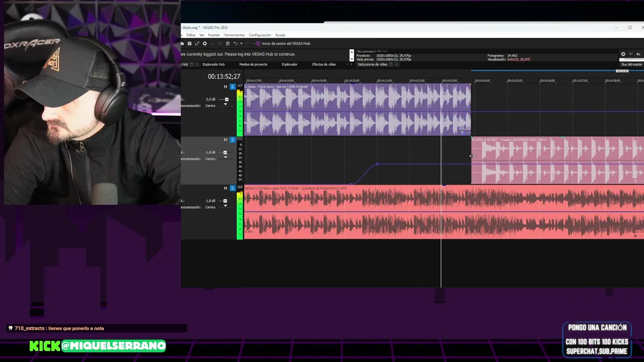644x362 pixels.
Task: Switch to the Efectos de vídeo tab
Action: point(324,64)
